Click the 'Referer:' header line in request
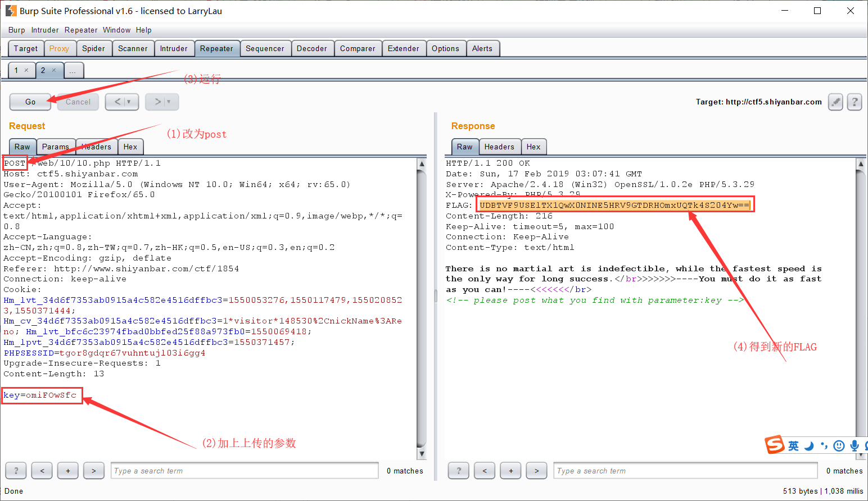868x501 pixels. (121, 269)
